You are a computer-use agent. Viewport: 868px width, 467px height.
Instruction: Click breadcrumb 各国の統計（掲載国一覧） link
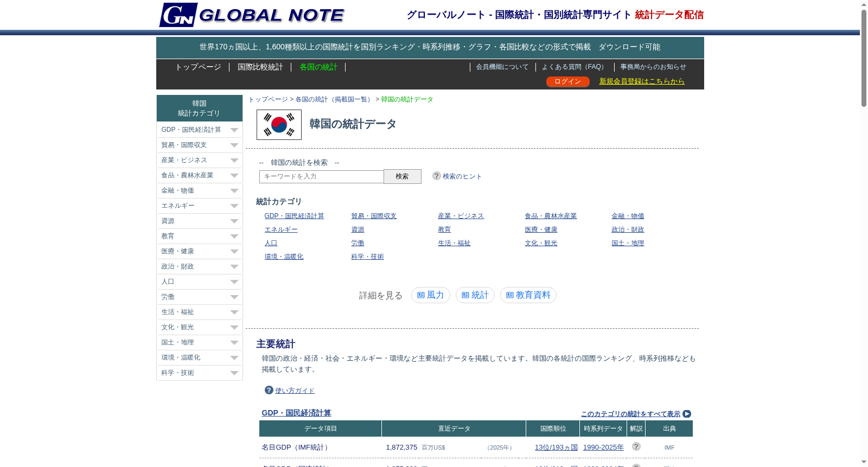[334, 99]
